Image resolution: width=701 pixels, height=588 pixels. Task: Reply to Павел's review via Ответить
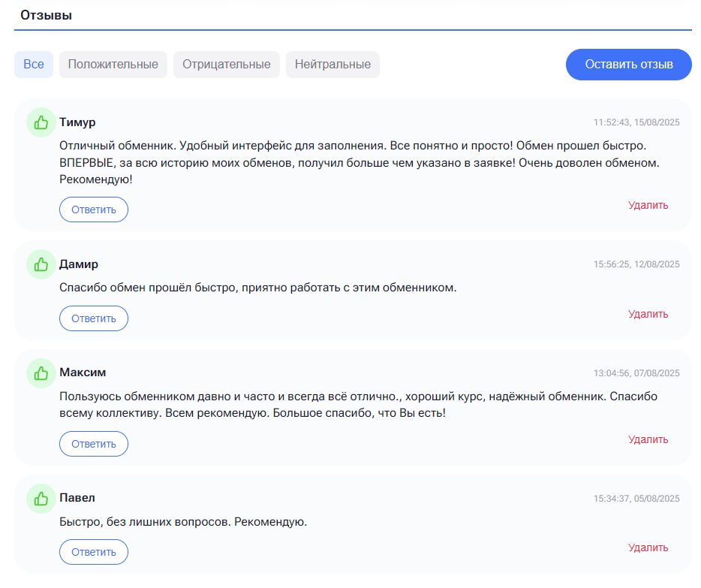click(94, 552)
